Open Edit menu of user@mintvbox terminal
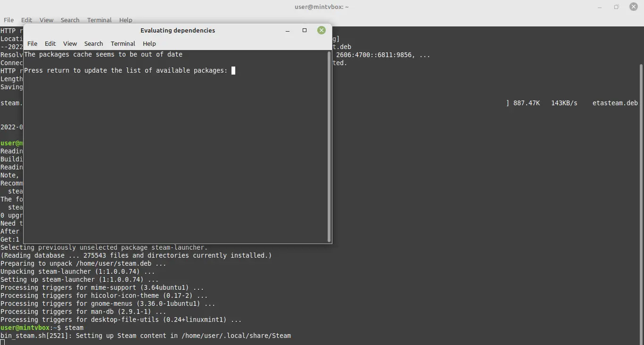 click(27, 20)
